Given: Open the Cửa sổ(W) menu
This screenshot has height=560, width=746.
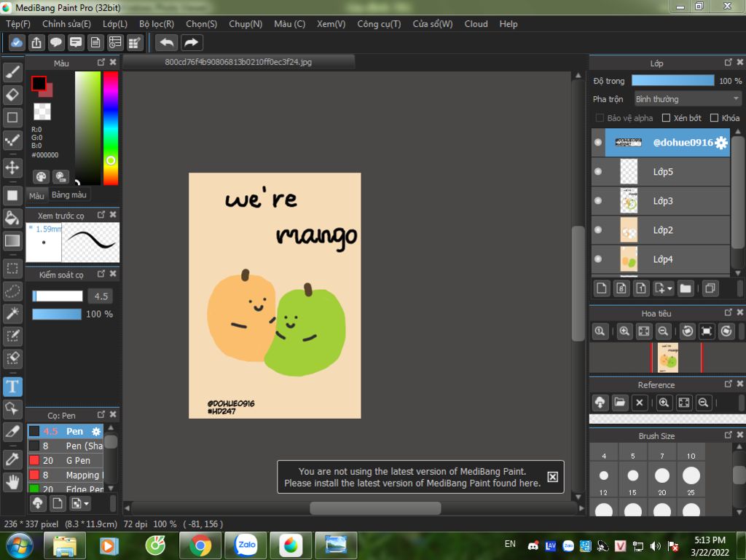Looking at the screenshot, I should coord(433,24).
